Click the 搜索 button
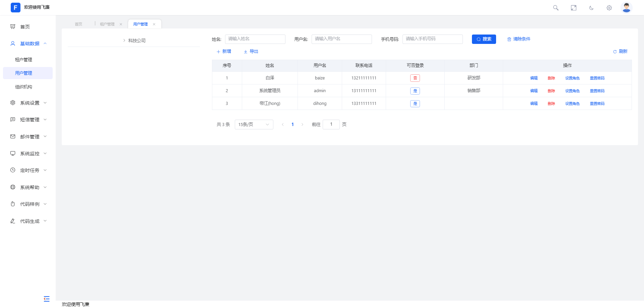The height and width of the screenshot is (308, 644). point(484,39)
